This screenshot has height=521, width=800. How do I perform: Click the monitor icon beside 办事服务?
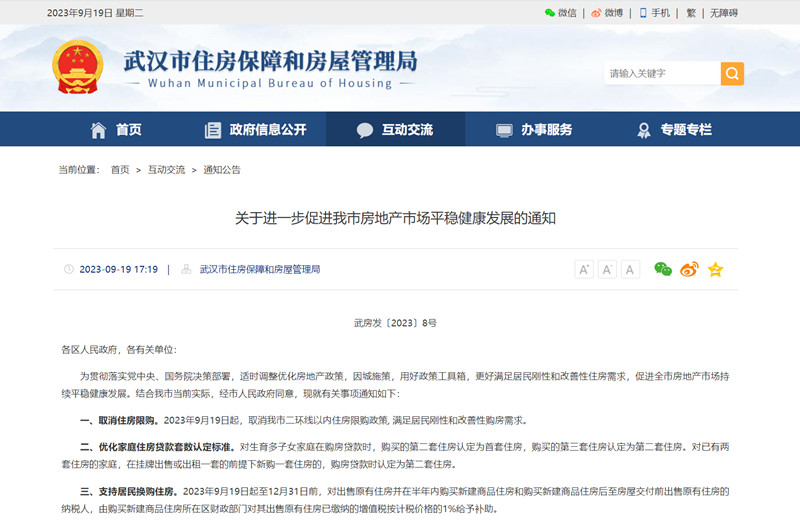coord(504,131)
